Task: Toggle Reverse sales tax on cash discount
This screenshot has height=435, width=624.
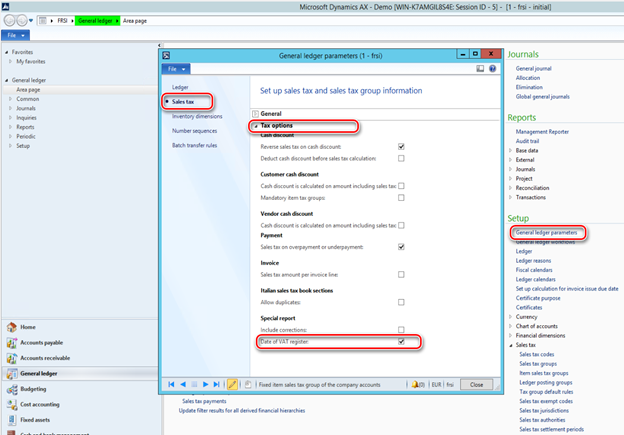Action: (401, 146)
